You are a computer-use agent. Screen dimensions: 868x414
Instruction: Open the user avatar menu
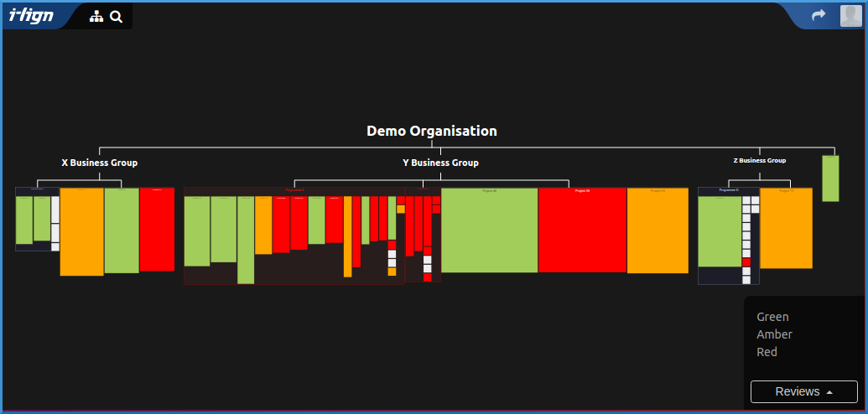(850, 16)
